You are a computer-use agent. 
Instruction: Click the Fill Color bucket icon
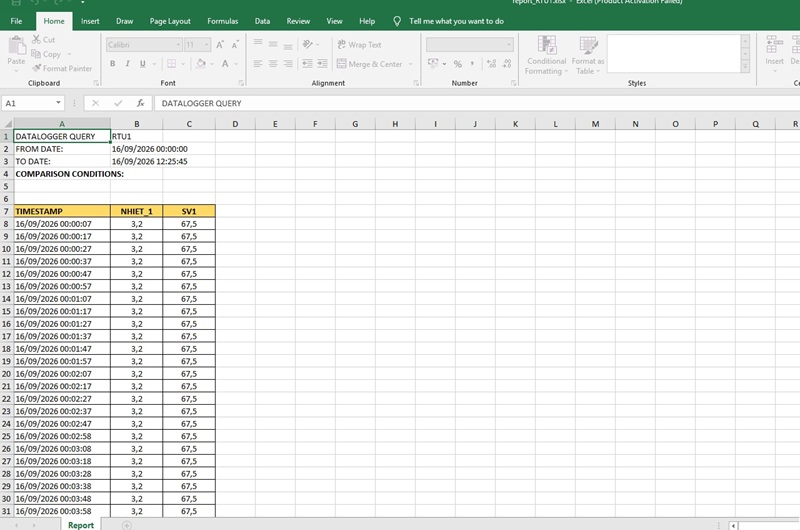tap(201, 64)
